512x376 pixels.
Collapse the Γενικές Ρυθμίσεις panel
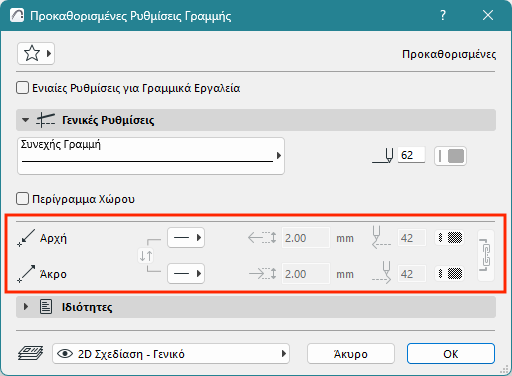pos(26,120)
